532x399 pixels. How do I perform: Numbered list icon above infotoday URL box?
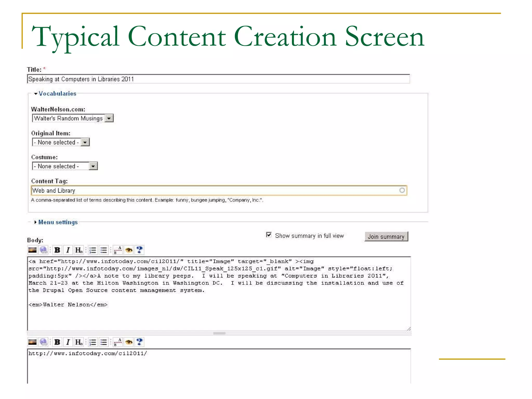(x=93, y=342)
